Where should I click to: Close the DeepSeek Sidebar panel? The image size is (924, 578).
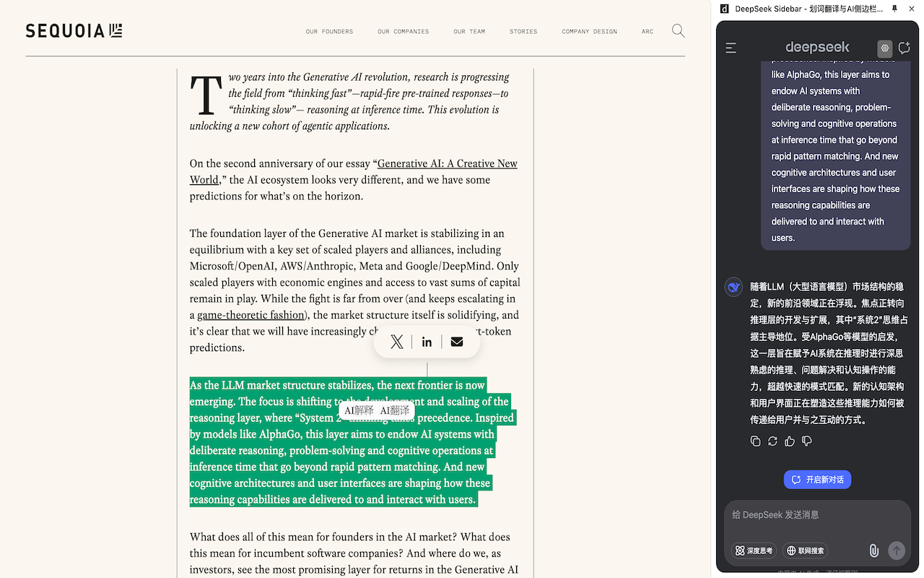(x=911, y=9)
